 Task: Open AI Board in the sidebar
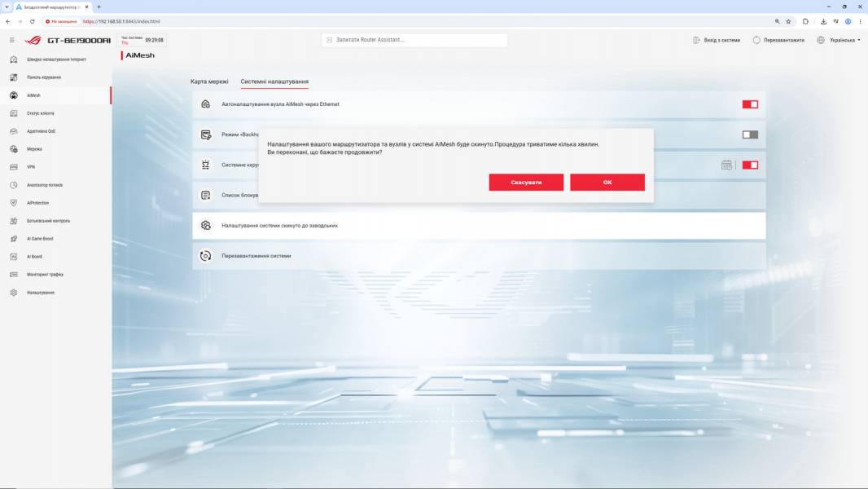pyautogui.click(x=56, y=257)
